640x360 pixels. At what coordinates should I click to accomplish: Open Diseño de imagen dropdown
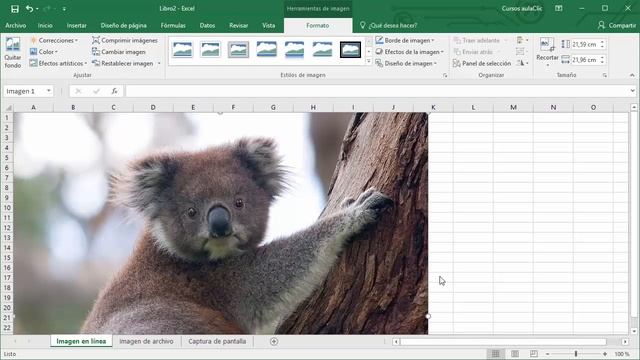coord(406,63)
